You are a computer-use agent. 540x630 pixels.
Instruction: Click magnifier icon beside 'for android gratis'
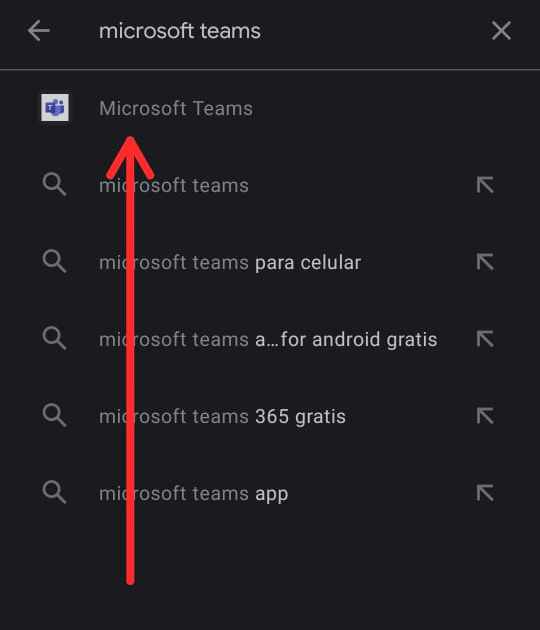54,338
